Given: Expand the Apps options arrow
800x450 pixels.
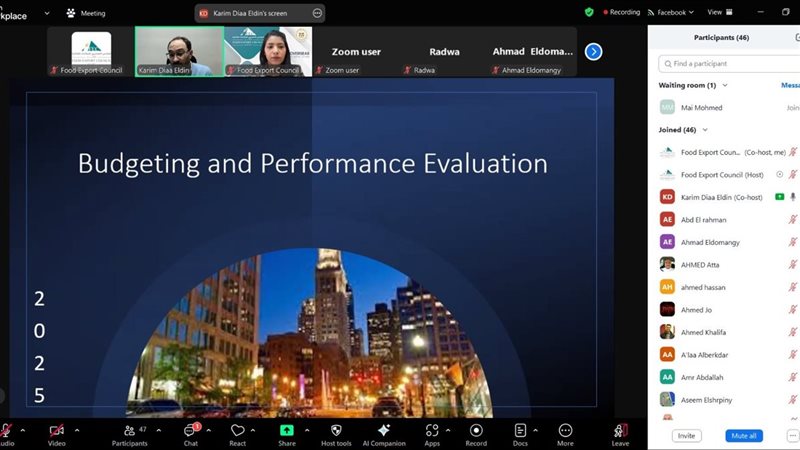Looking at the screenshot, I should click(x=448, y=430).
